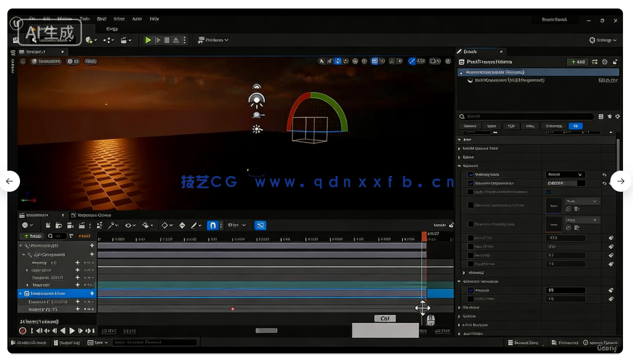633x364 pixels.
Task: Select the blue highlighted filter tab in Details
Action: 576,126
